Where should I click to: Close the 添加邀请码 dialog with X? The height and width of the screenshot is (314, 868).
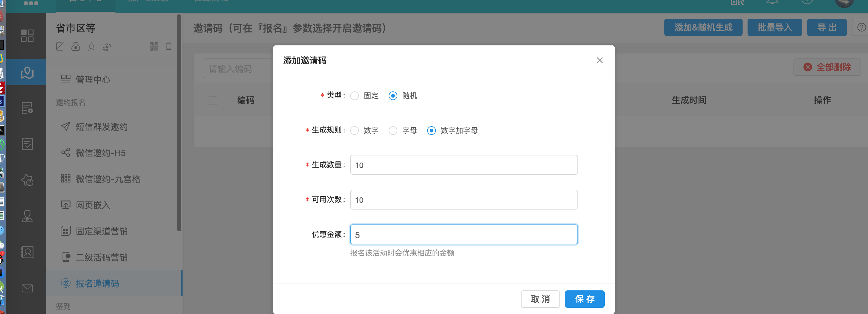pyautogui.click(x=599, y=60)
